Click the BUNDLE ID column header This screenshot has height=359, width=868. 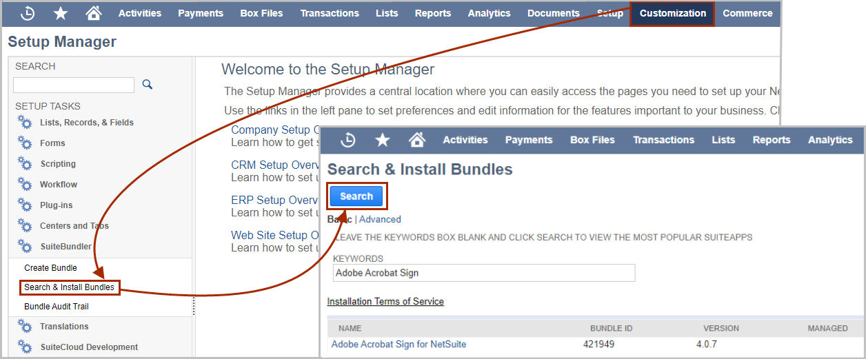click(x=611, y=328)
